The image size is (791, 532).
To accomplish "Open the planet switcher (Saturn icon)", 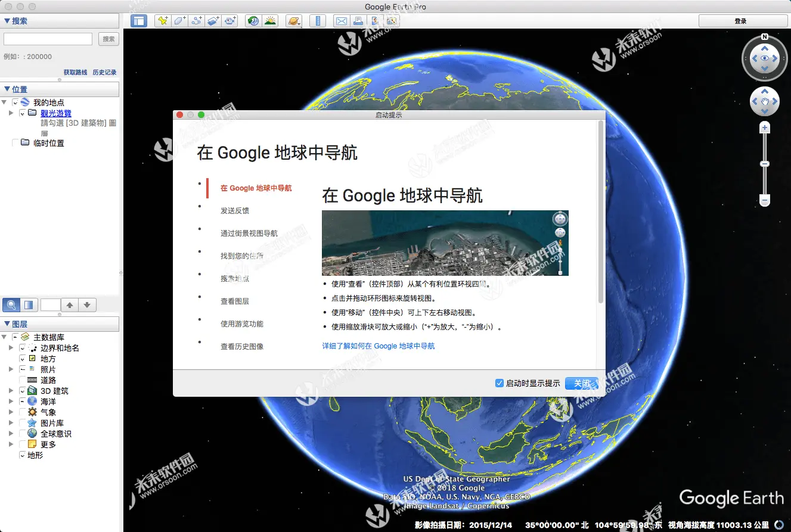I will [x=294, y=21].
